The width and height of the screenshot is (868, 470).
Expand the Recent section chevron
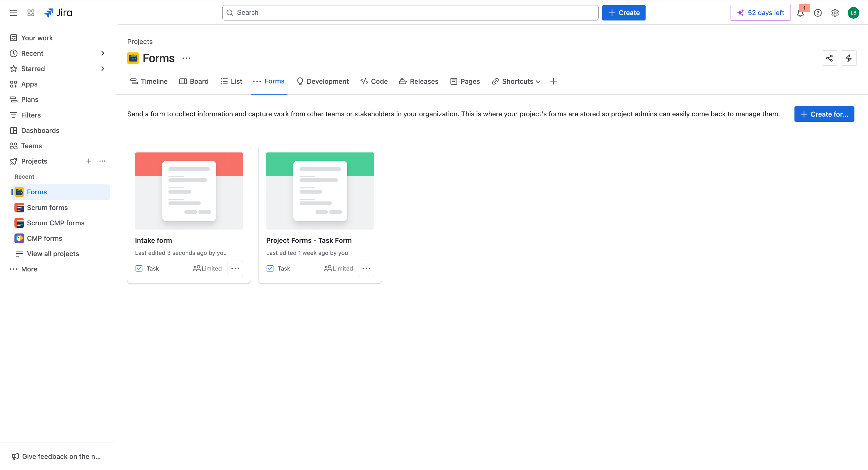coord(102,53)
